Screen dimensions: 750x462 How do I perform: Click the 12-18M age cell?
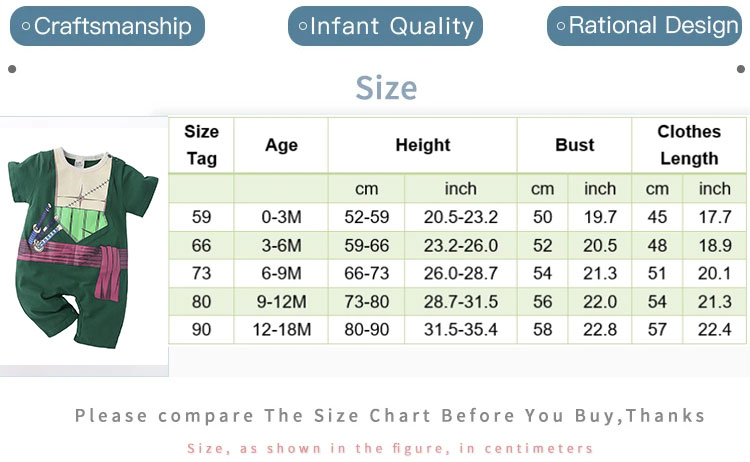281,329
